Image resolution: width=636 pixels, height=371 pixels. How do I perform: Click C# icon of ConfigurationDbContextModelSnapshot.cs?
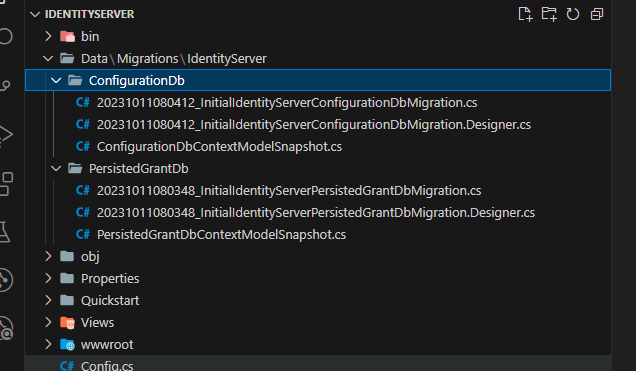83,146
